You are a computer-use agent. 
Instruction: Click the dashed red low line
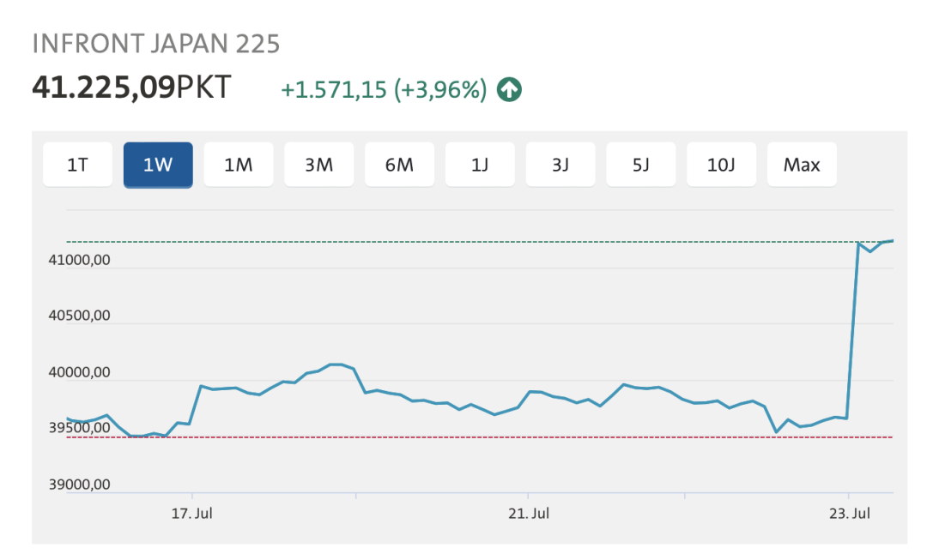coord(429,437)
